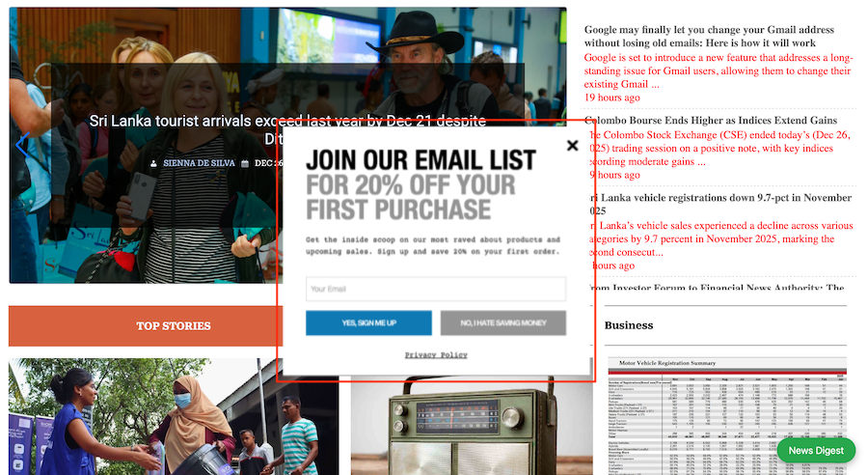Viewport: 868px width, 475px height.
Task: Open Colombo Bourse Ends Higher article
Action: (713, 121)
